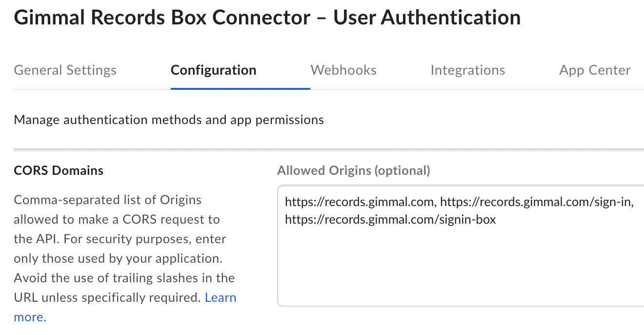
Task: Open the Webhooks tab
Action: [343, 70]
